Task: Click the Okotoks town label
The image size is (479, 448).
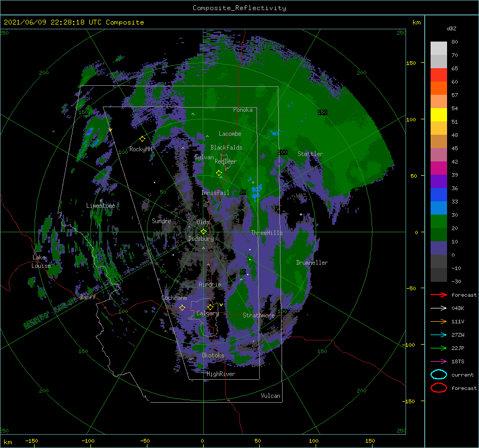Action: coord(213,355)
